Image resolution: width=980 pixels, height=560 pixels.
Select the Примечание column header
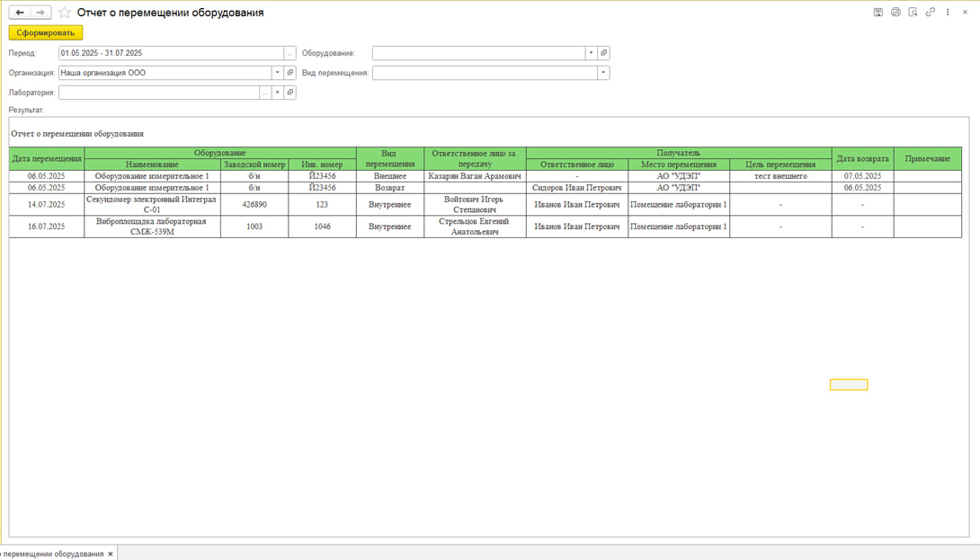(928, 159)
